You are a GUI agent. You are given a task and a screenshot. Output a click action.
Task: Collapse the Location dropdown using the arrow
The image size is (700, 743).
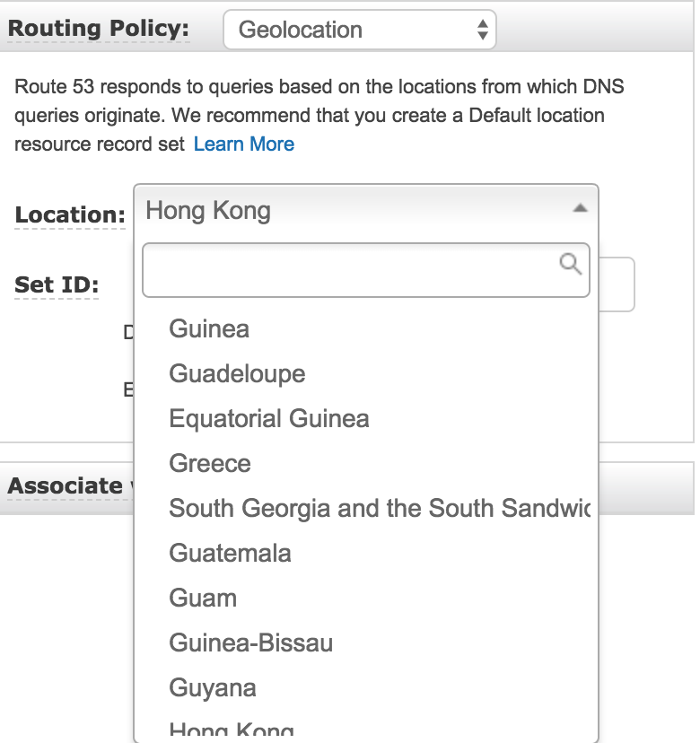(x=580, y=208)
